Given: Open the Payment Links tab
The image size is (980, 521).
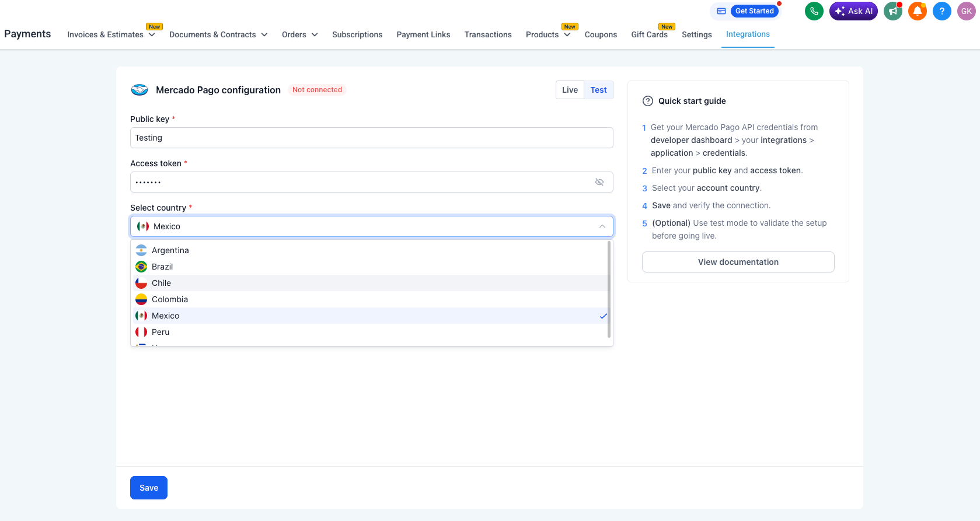Looking at the screenshot, I should click(423, 34).
